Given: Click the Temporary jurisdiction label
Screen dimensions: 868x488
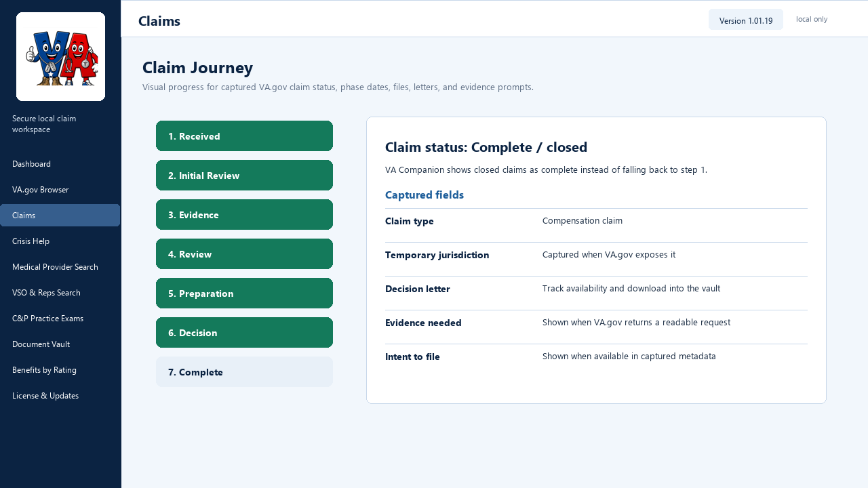Looking at the screenshot, I should tap(437, 255).
